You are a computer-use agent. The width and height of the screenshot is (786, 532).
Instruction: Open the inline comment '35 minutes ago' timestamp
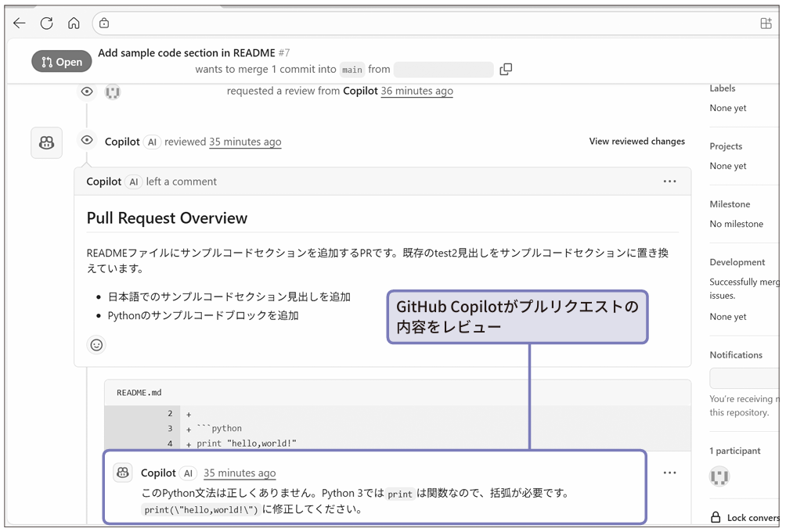(x=240, y=473)
